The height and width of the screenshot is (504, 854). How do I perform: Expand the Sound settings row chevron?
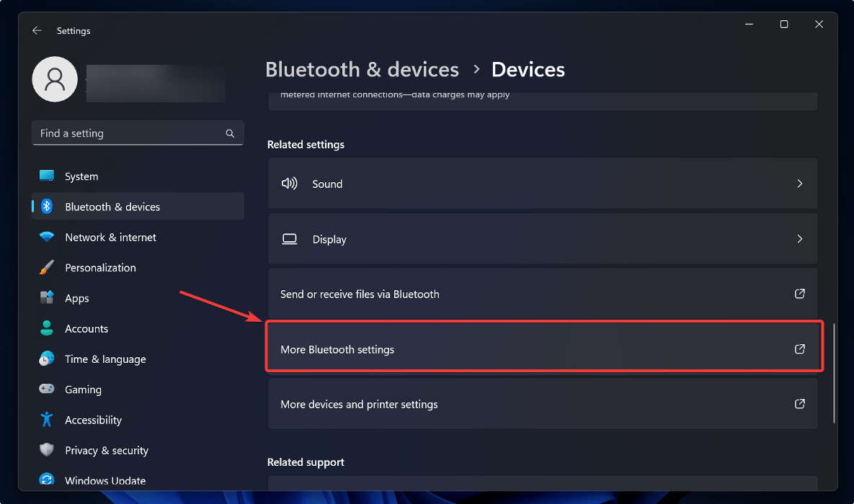[x=799, y=184]
